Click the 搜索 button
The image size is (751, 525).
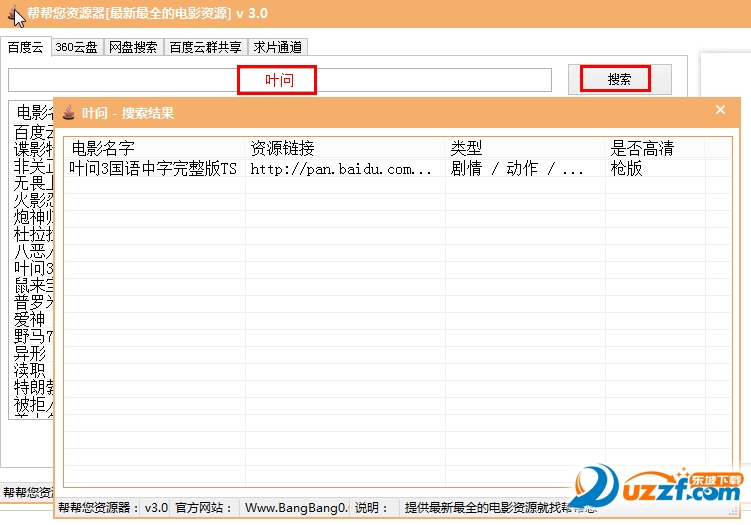[619, 79]
